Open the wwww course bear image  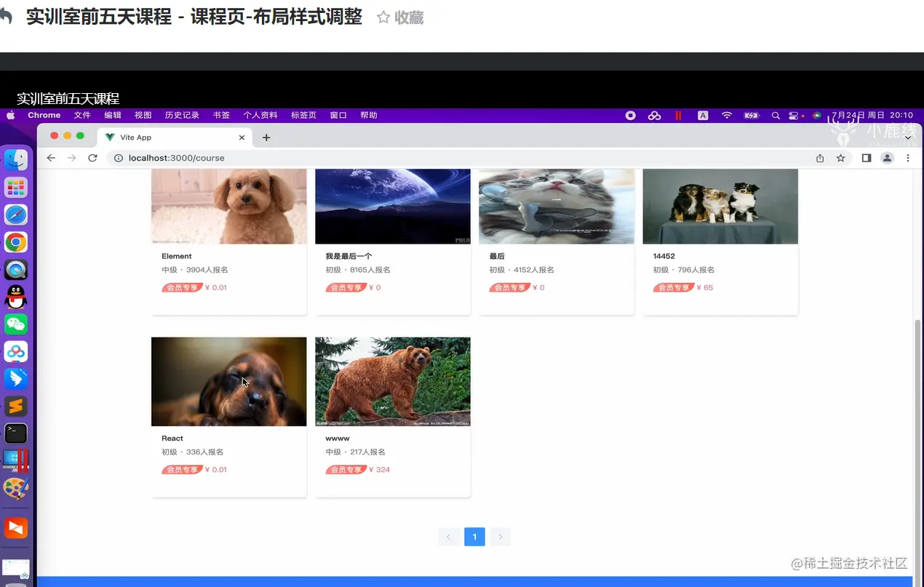[393, 381]
